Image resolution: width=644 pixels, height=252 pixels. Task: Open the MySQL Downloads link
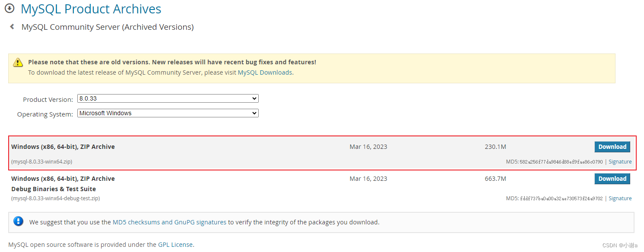(x=265, y=72)
